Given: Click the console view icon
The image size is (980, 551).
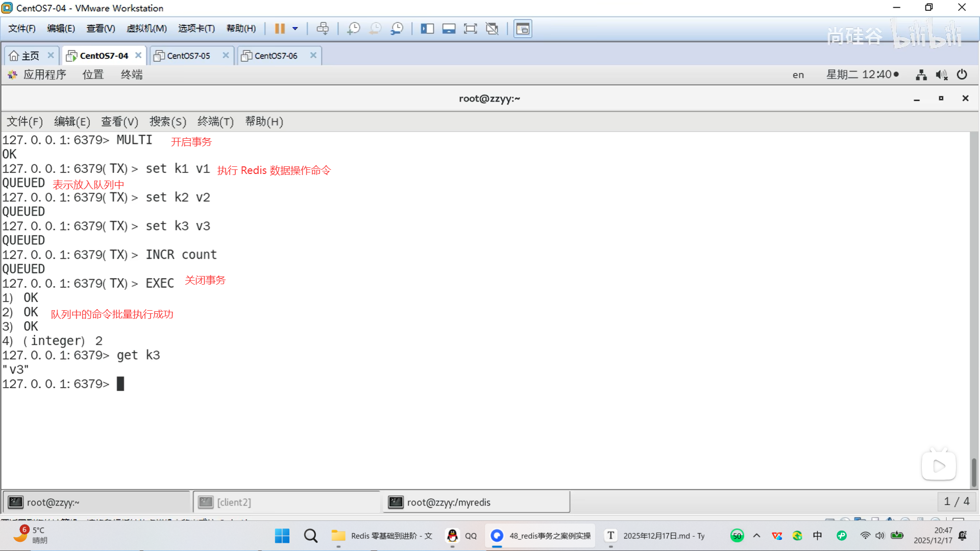Looking at the screenshot, I should click(523, 29).
